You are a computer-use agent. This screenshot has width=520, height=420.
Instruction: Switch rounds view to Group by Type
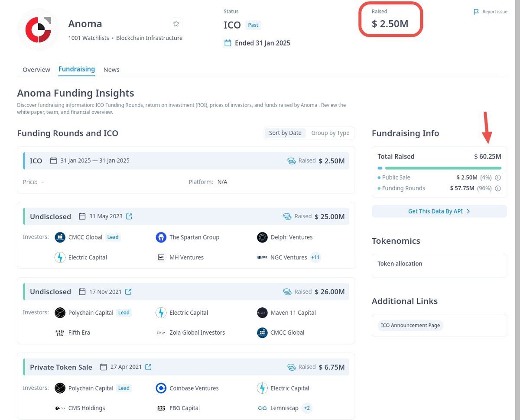[x=330, y=133]
